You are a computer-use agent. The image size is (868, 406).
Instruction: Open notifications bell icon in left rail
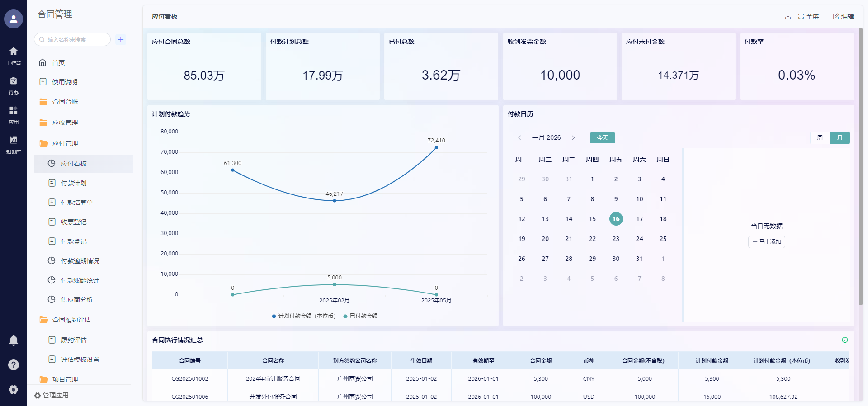tap(14, 340)
